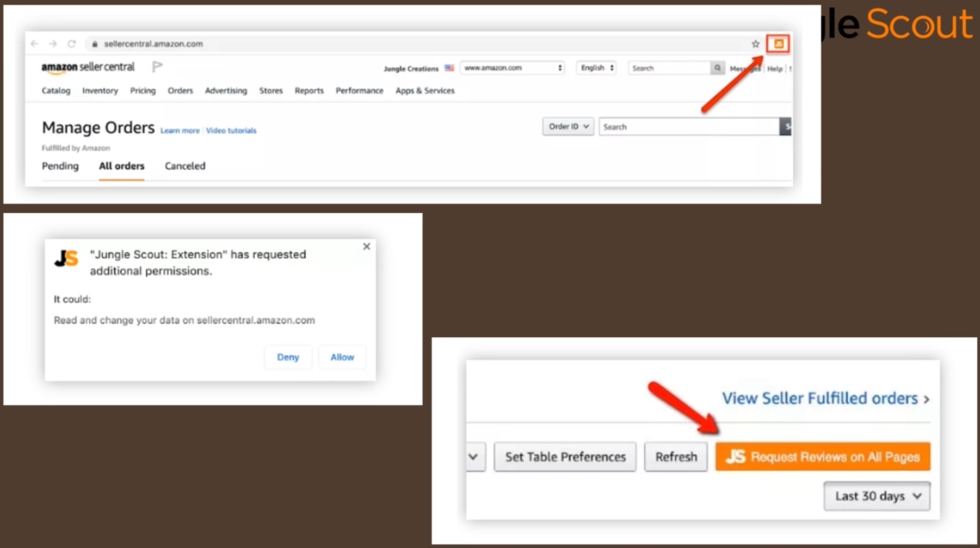Viewport: 980px width, 548px height.
Task: Click the Amazon Seller Central logo
Action: pos(88,67)
